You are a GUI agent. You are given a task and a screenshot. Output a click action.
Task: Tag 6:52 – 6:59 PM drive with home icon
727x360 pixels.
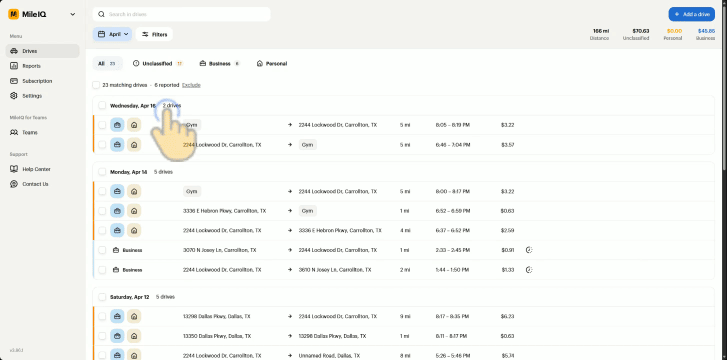[134, 211]
